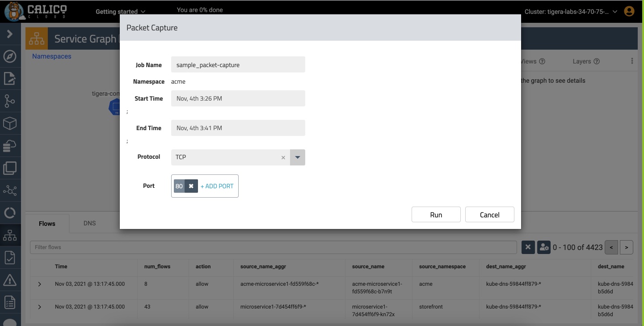Viewport: 644px width, 326px height.
Task: Remove port 80 tag
Action: (x=191, y=186)
